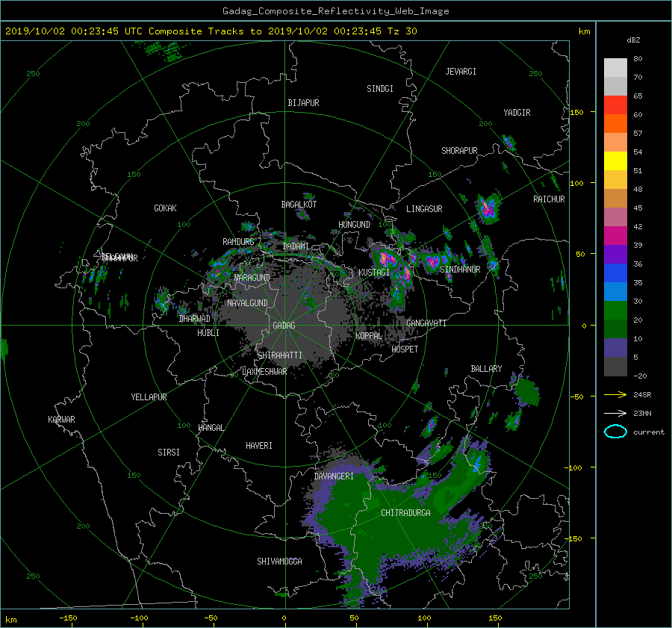The image size is (672, 628).
Task: Click the white 23MN track arrow
Action: [x=615, y=414]
